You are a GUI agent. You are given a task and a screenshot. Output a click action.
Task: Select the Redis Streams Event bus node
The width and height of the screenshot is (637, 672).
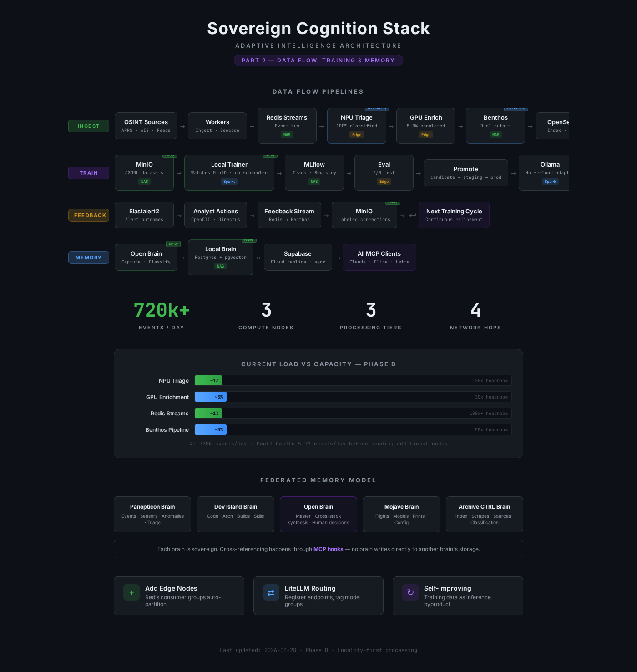coord(287,126)
